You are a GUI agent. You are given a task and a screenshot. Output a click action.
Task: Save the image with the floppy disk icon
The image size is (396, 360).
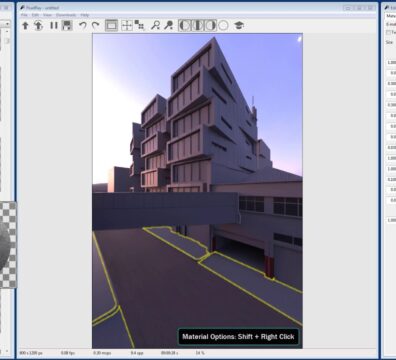coord(67,26)
